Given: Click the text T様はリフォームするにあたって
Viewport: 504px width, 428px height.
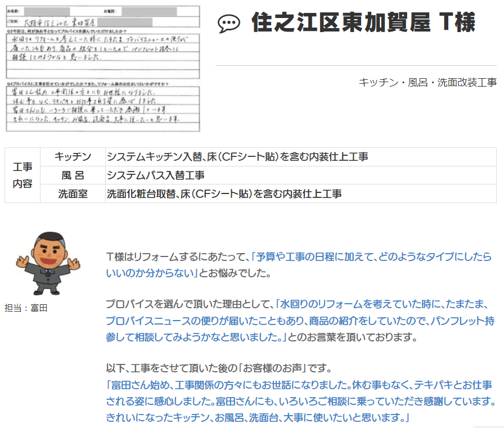Looking at the screenshot, I should click(x=177, y=257).
